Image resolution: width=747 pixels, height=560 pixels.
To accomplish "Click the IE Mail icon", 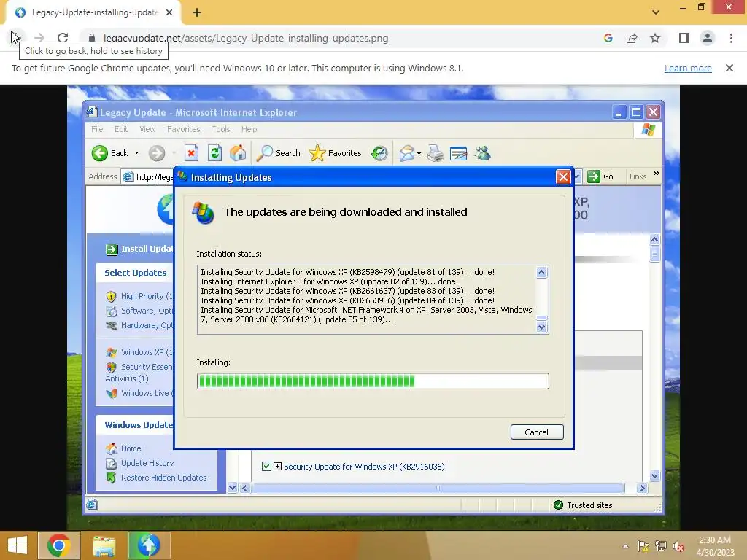I will tap(407, 153).
